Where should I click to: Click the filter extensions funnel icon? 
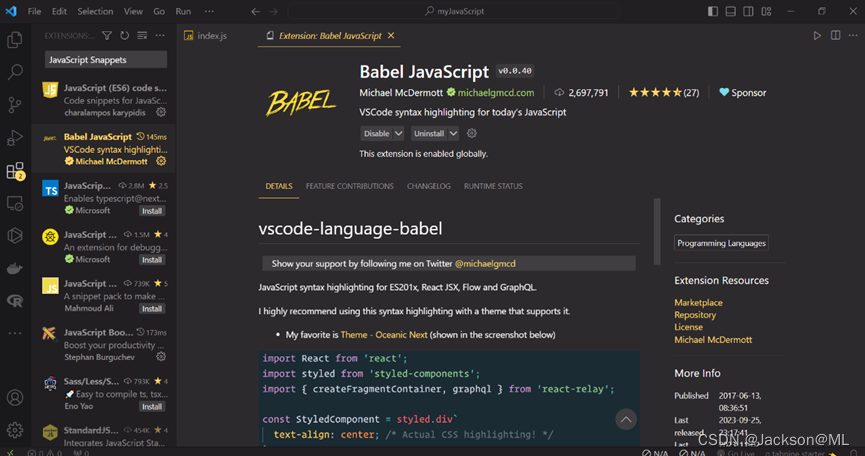click(108, 36)
